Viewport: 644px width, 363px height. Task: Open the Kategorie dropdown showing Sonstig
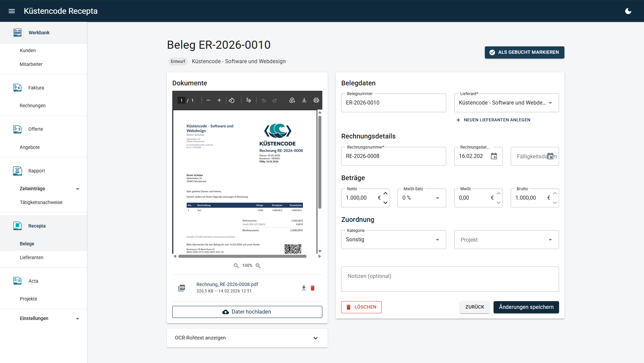click(x=437, y=240)
